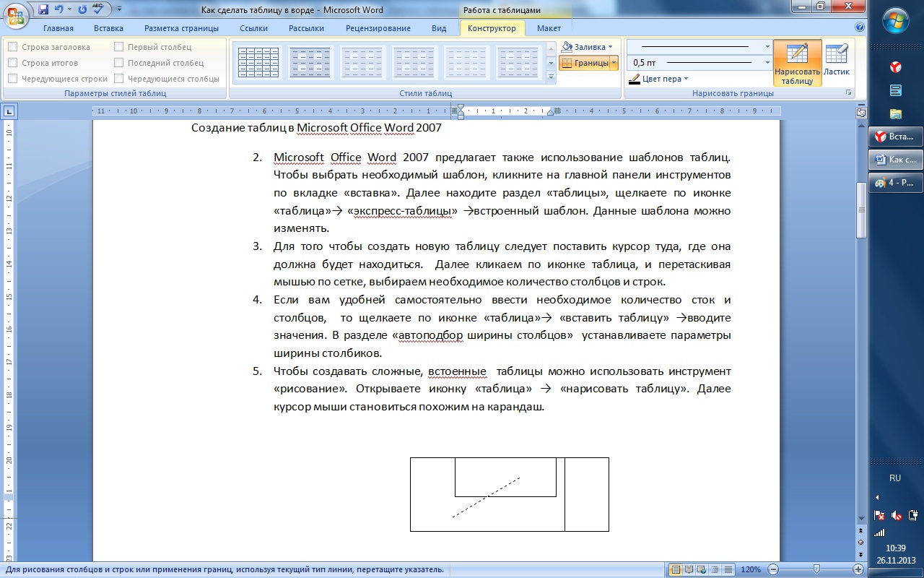This screenshot has height=578, width=924.
Task: Click the zoom in plus button
Action: click(x=859, y=569)
